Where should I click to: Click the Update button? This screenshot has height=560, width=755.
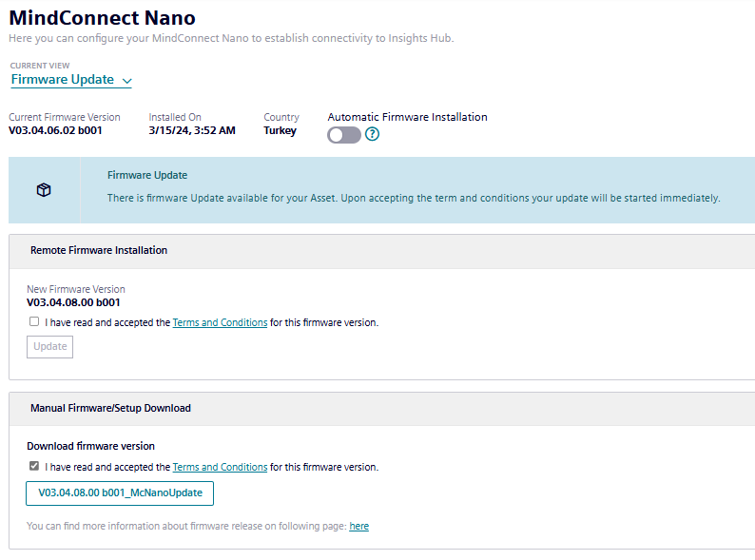[x=50, y=347]
